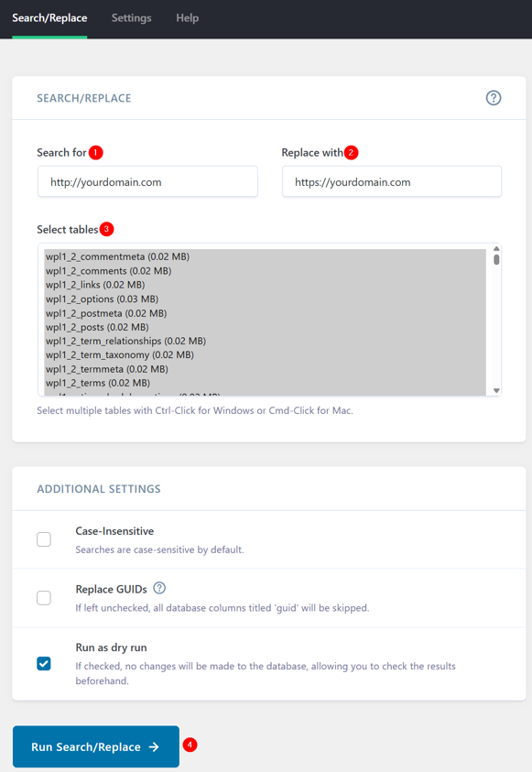Click the scrollbar down arrow on tables list

tap(495, 391)
